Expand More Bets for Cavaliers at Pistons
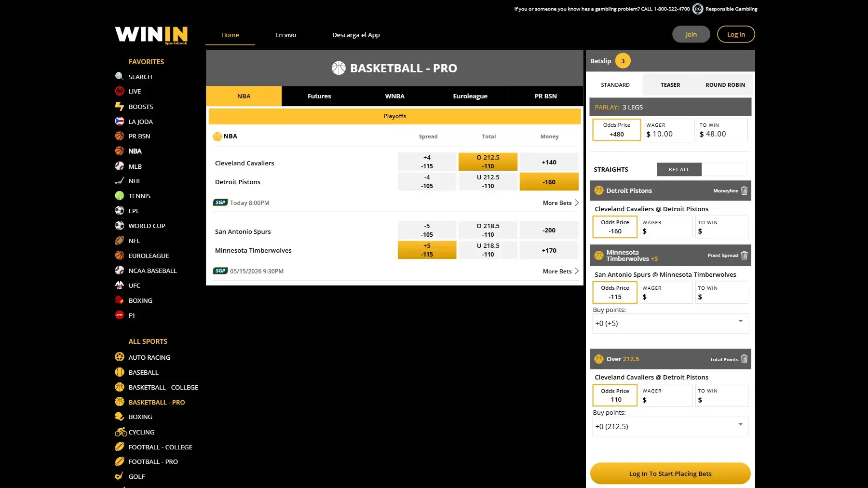This screenshot has height=488, width=868. click(560, 203)
